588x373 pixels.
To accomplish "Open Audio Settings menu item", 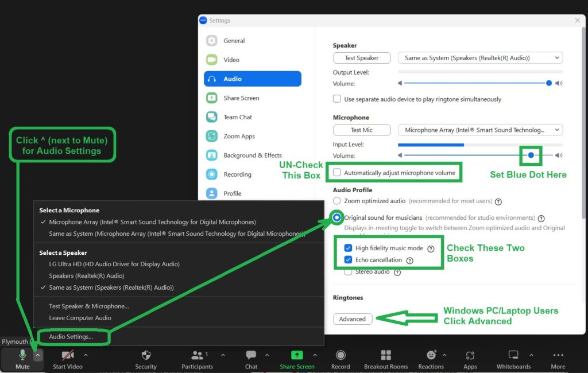I will (71, 336).
